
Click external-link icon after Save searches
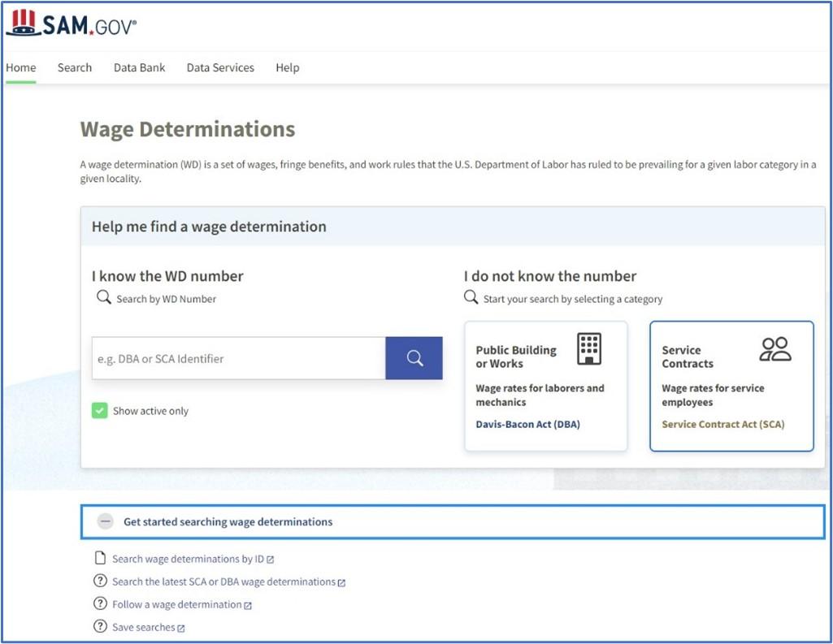180,629
